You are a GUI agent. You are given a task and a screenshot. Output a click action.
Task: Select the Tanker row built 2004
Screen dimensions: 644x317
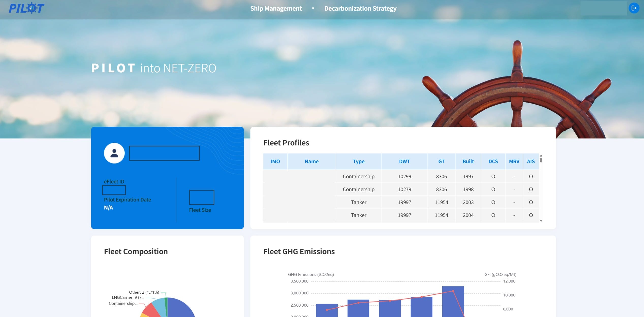[x=358, y=215]
